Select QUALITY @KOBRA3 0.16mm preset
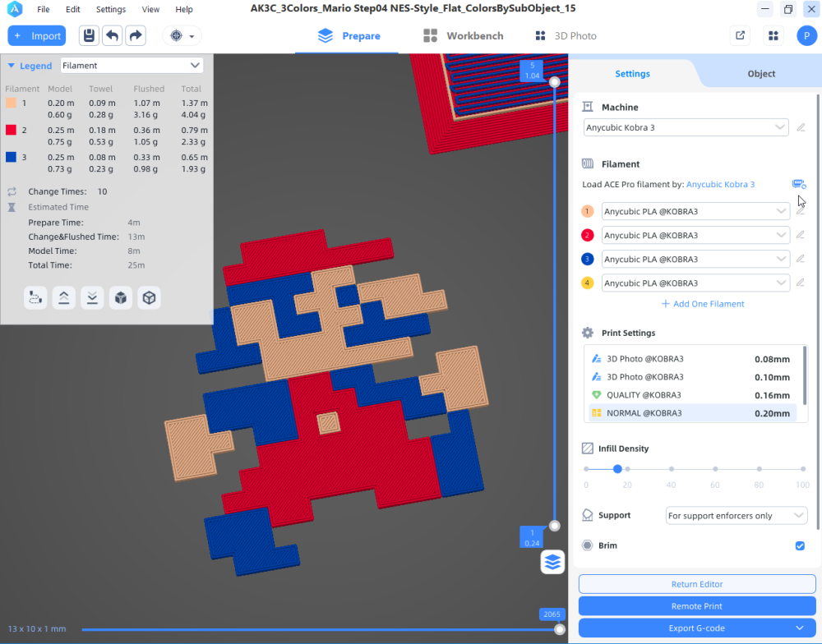Image resolution: width=822 pixels, height=644 pixels. (x=692, y=395)
